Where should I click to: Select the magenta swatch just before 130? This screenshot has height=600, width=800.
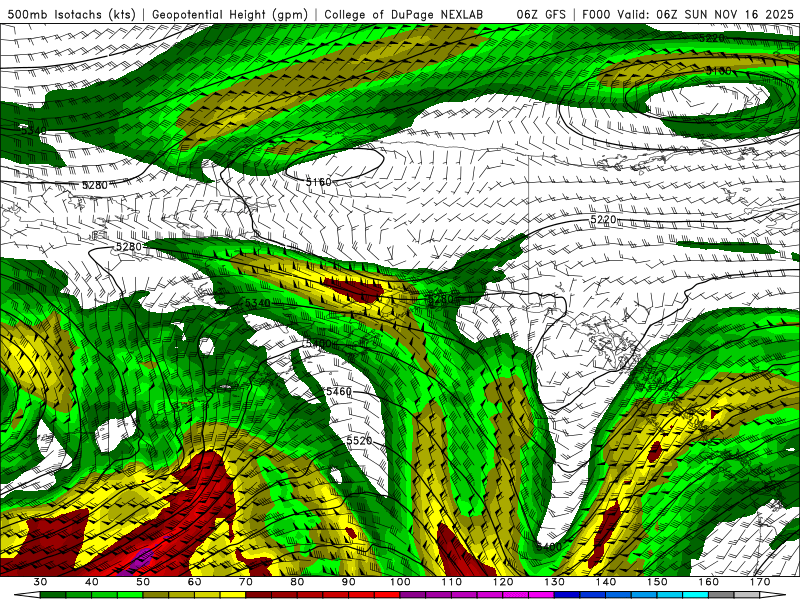pos(541,595)
